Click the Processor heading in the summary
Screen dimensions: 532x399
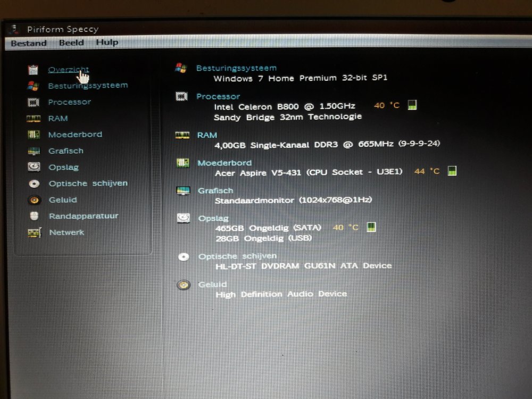(218, 97)
